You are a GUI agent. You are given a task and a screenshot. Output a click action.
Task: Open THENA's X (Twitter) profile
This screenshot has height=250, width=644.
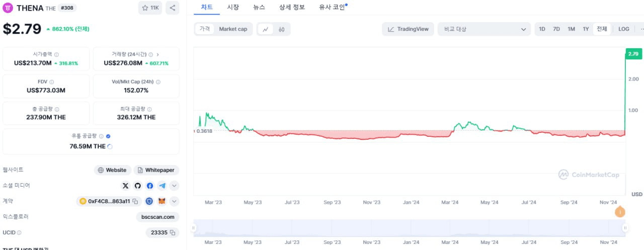[x=125, y=186]
